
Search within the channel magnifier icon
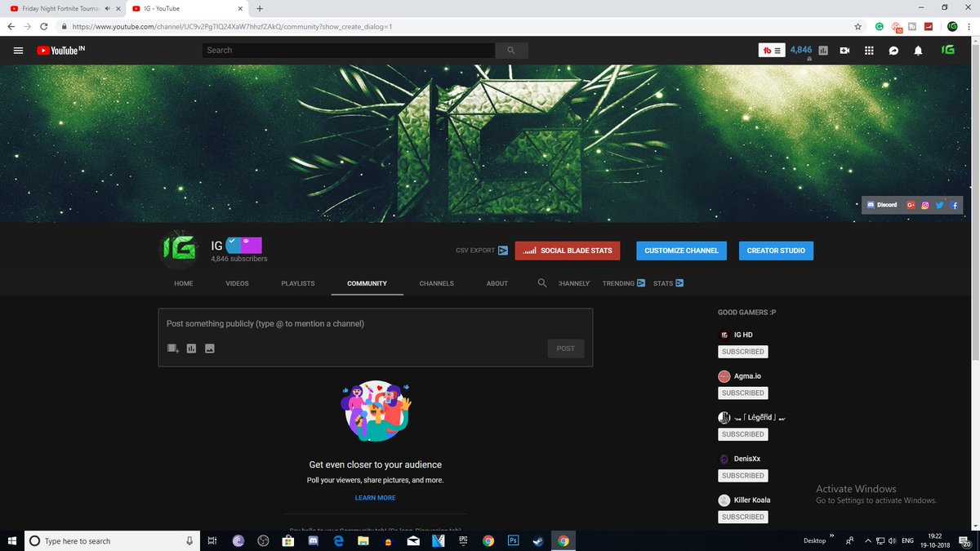(x=542, y=283)
